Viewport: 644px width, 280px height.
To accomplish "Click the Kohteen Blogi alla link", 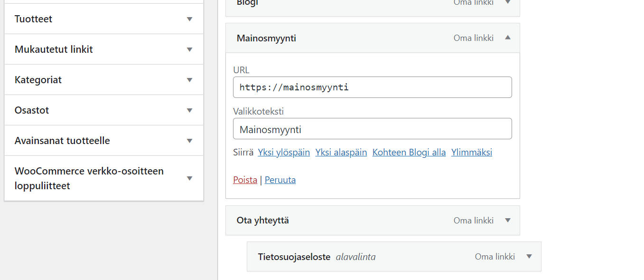I will (409, 153).
